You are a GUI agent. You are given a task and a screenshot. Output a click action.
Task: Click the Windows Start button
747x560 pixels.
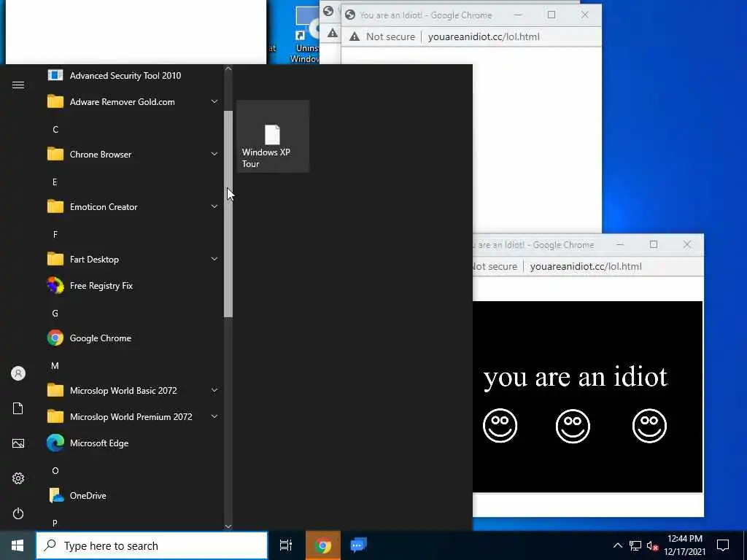point(18,545)
